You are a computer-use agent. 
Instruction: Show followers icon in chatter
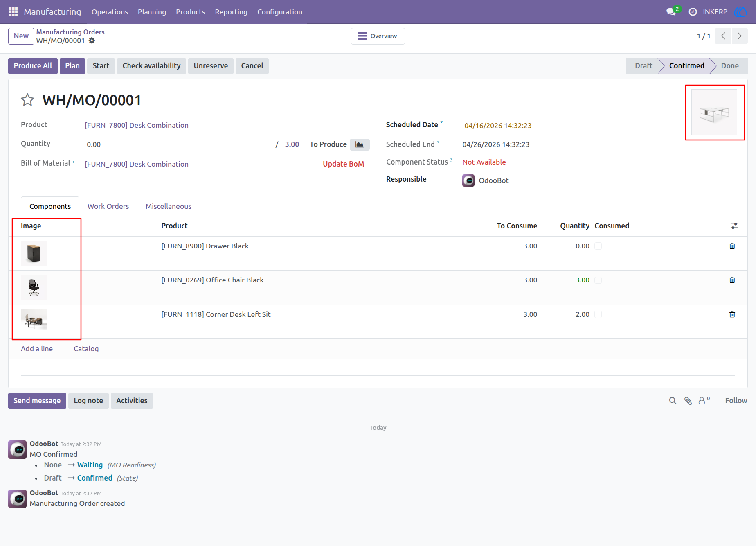704,401
